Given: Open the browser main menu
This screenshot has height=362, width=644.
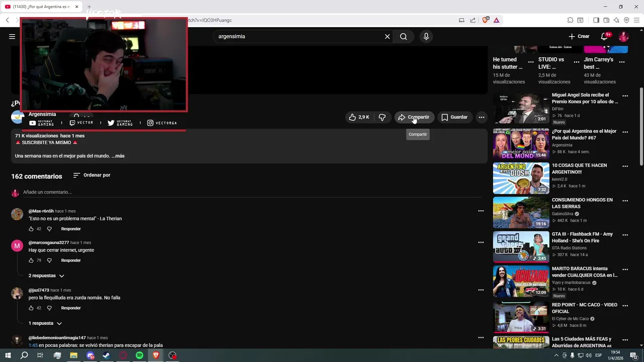Looking at the screenshot, I should [636, 20].
